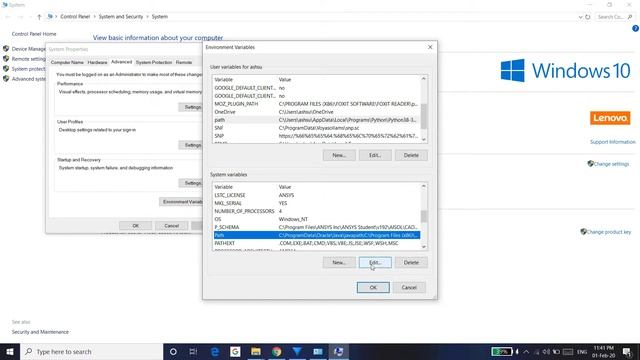Switch to the Computer Name tab
The width and height of the screenshot is (640, 360).
[67, 62]
